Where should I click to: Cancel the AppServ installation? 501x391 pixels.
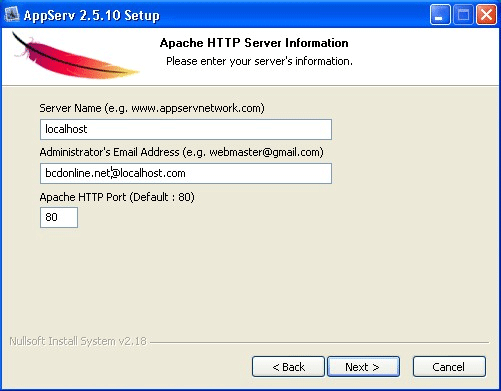449,367
